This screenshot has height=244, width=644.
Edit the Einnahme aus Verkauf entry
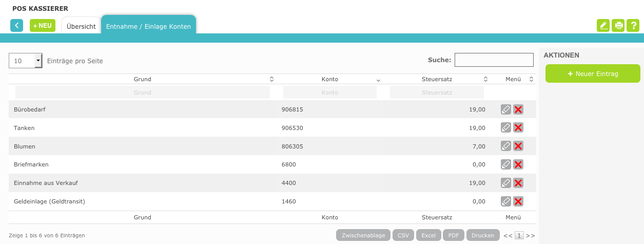[506, 183]
